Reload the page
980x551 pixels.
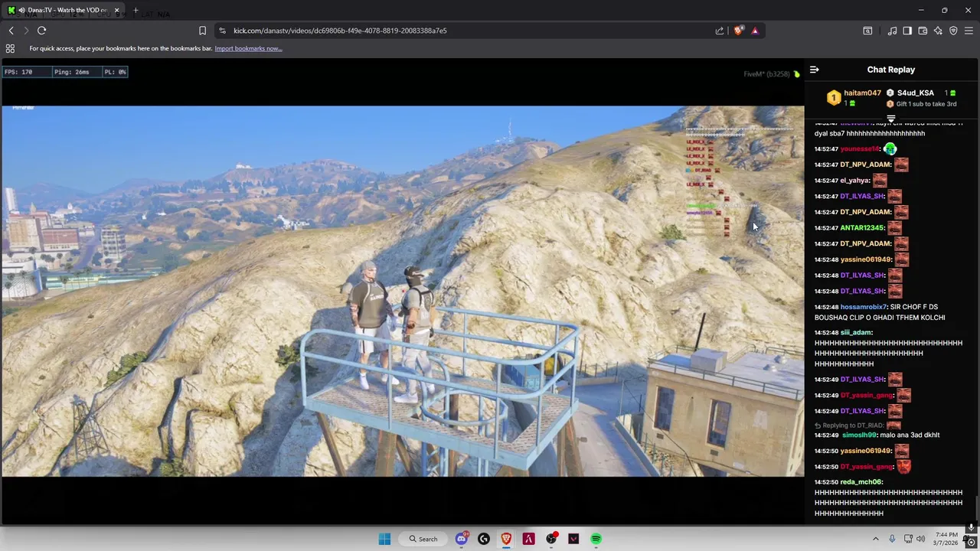click(42, 31)
